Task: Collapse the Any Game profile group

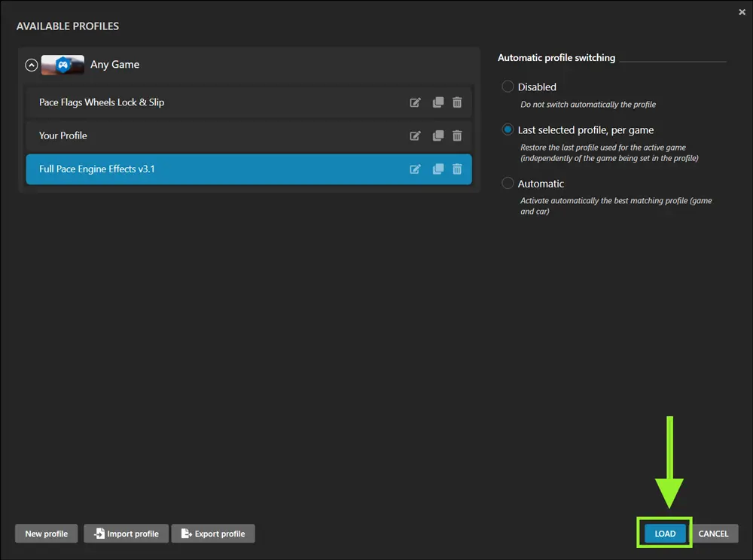Action: pyautogui.click(x=31, y=65)
